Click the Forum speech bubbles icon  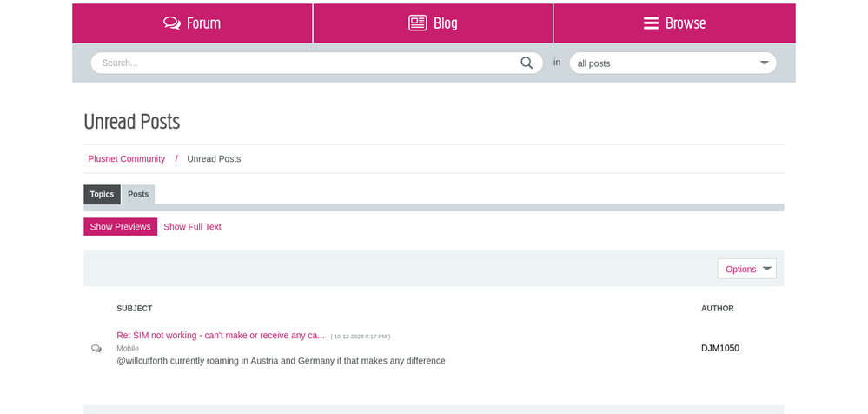172,23
